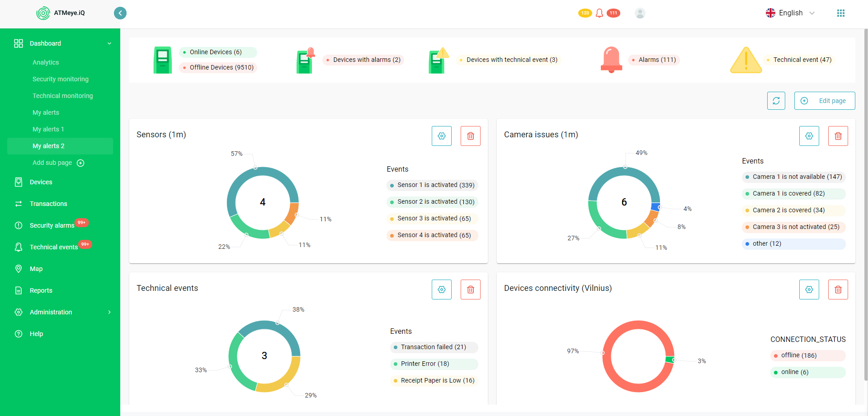The width and height of the screenshot is (868, 416).
Task: Toggle Camera 1 is covered legend series
Action: click(788, 194)
